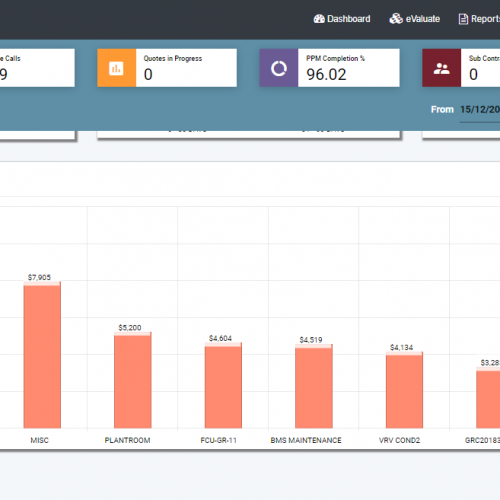
Task: Click the From date field
Action: coord(480,110)
